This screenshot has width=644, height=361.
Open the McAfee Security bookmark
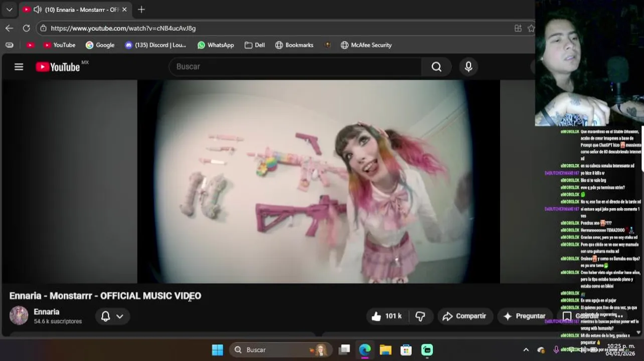[366, 45]
